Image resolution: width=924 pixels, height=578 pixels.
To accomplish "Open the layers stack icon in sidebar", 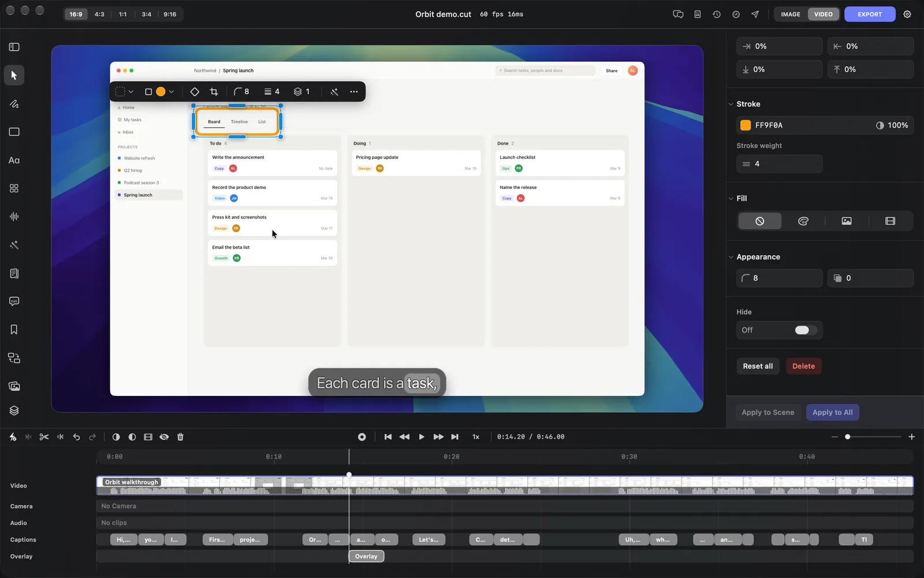I will [x=14, y=410].
